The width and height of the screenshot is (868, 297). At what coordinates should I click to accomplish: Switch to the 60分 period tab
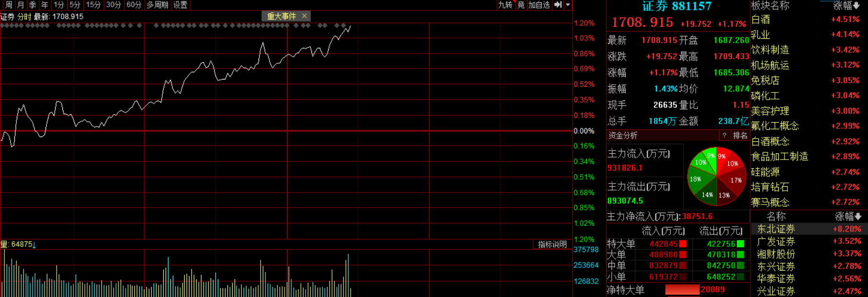tap(134, 5)
